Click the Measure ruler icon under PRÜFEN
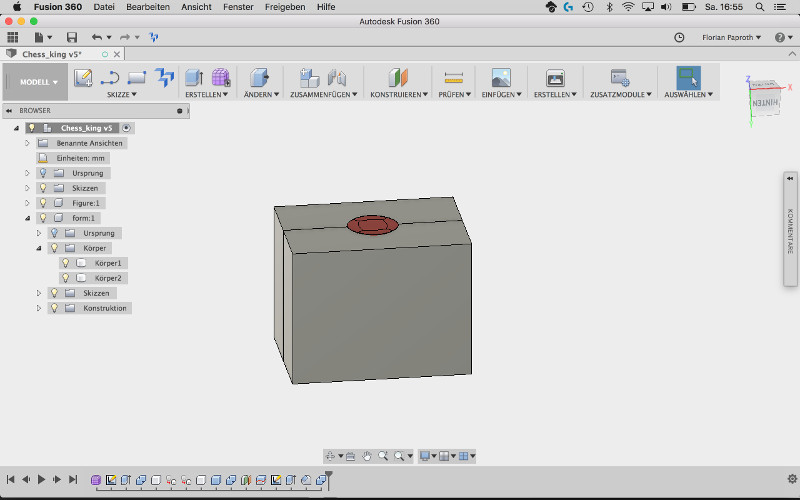The width and height of the screenshot is (800, 500). (454, 77)
